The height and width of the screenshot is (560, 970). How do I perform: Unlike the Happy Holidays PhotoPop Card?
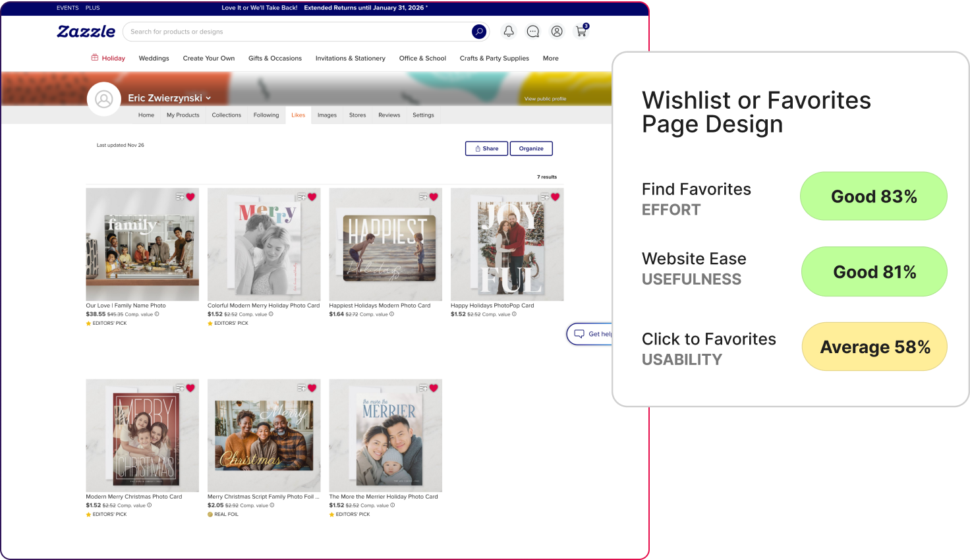pyautogui.click(x=556, y=197)
